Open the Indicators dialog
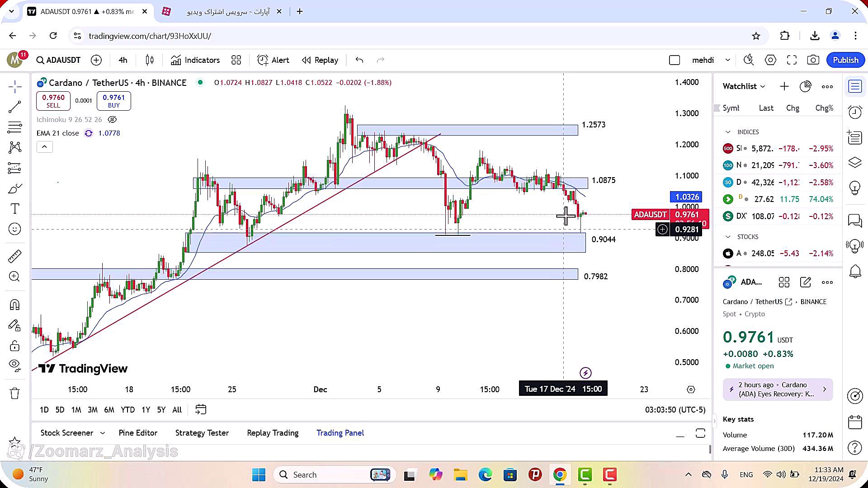Image resolution: width=868 pixels, height=488 pixels. 195,60
